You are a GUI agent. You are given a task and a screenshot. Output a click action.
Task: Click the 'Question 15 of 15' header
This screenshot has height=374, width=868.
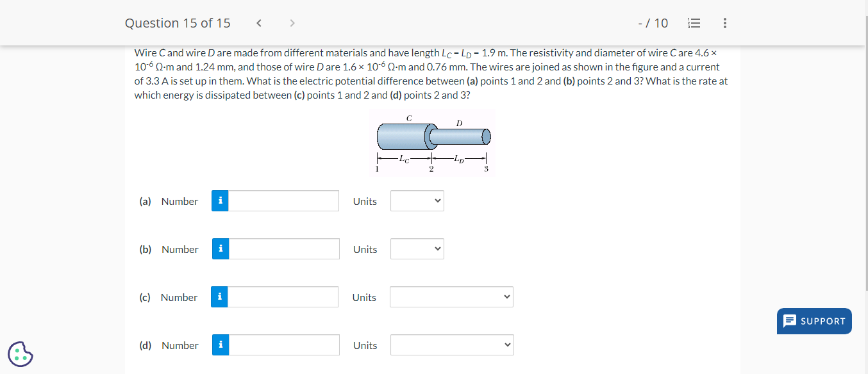coord(178,22)
